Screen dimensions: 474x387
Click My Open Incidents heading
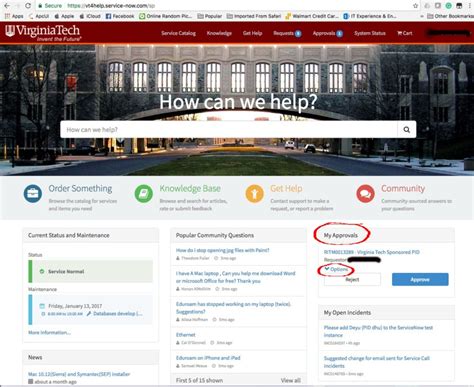pos(347,313)
